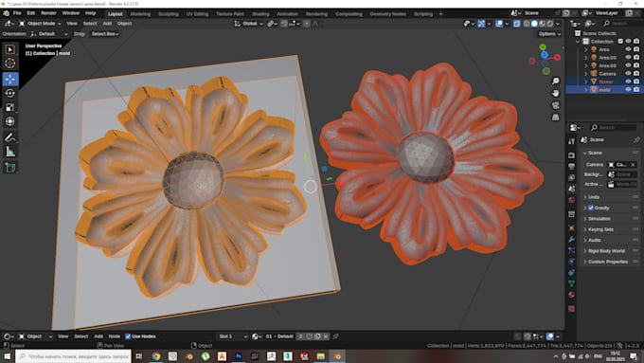The height and width of the screenshot is (363, 644).
Task: Click the material name 01 - Default
Action: pos(278,336)
